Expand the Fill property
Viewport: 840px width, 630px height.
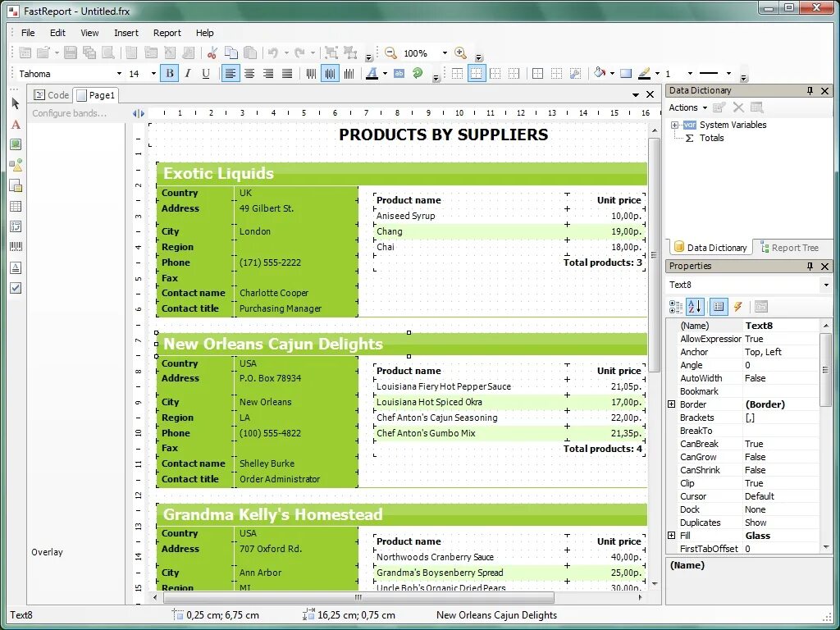(x=671, y=536)
